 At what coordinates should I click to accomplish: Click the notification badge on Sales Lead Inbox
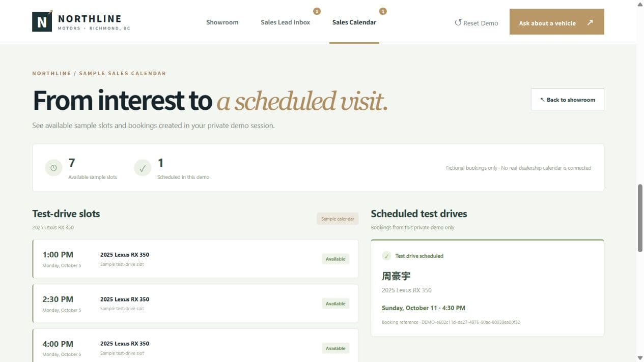coord(317,11)
